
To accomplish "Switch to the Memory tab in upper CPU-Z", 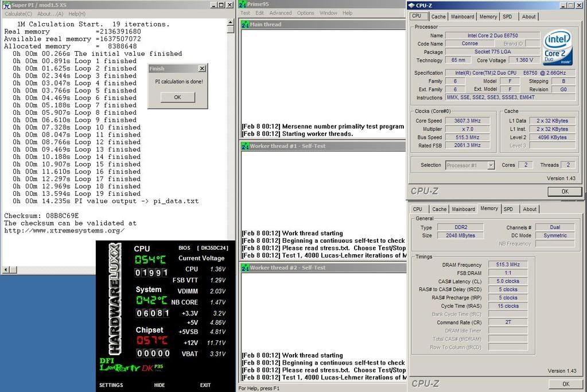I will tap(488, 17).
